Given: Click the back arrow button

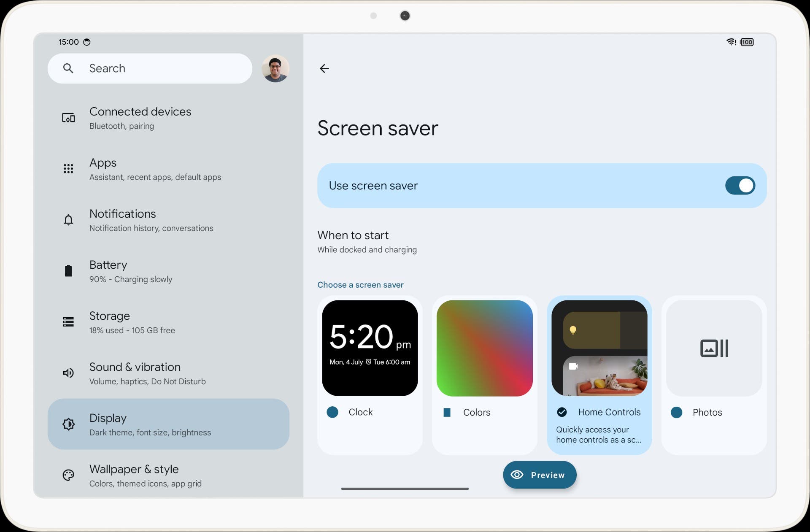Looking at the screenshot, I should click(x=324, y=68).
